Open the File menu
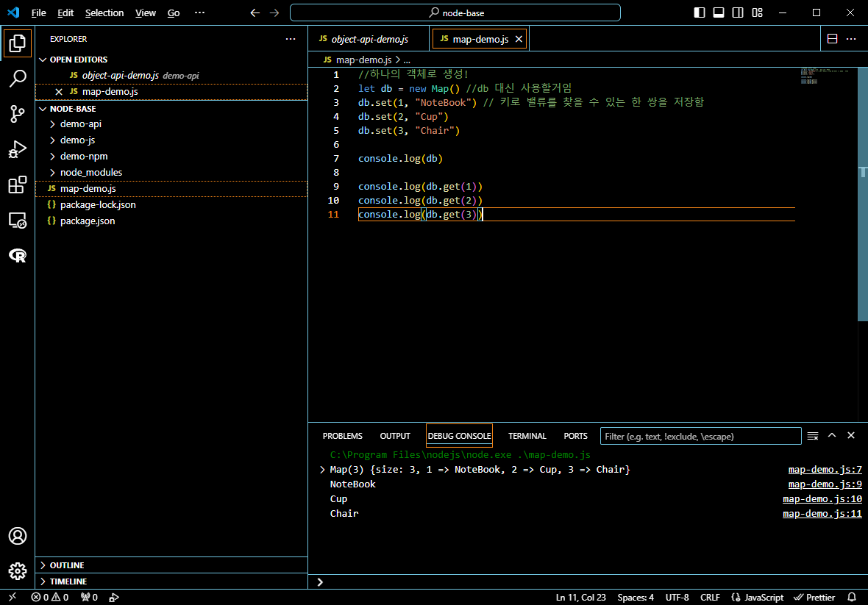The width and height of the screenshot is (868, 605). coord(39,12)
